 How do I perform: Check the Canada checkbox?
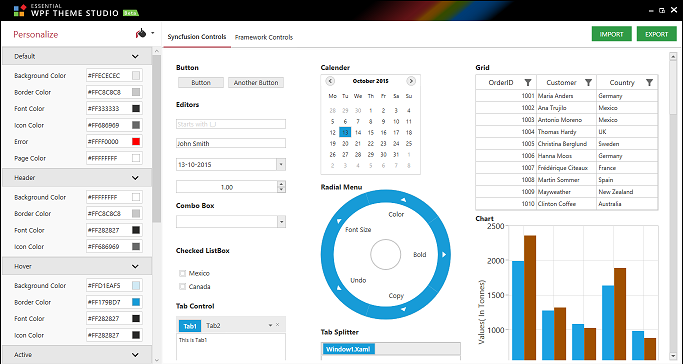click(183, 286)
